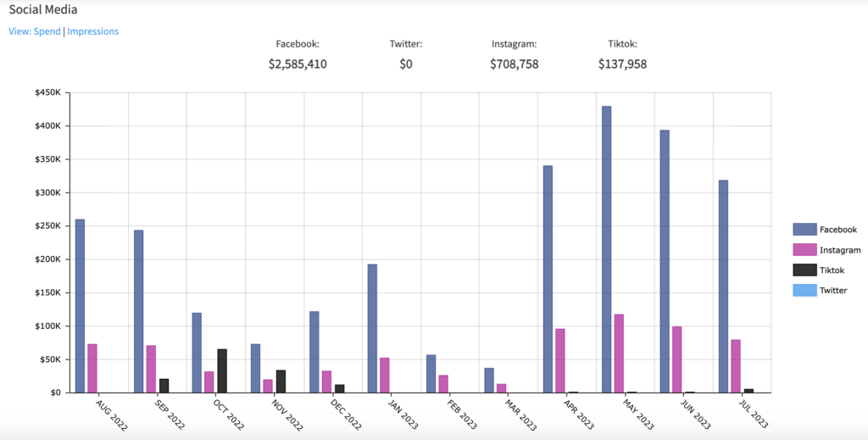Image resolution: width=868 pixels, height=440 pixels.
Task: Select the Tiktok bar for Sep 2022
Action: 164,386
